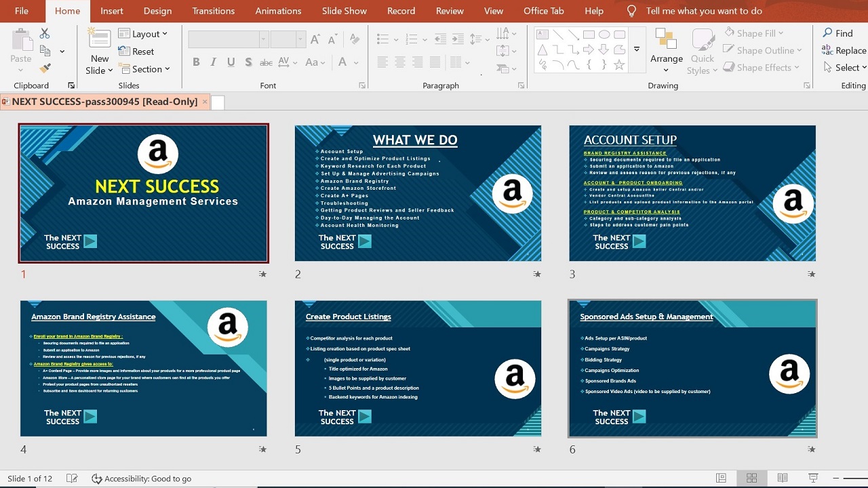Toggle the slide notes status icon
The height and width of the screenshot is (488, 868).
72,479
